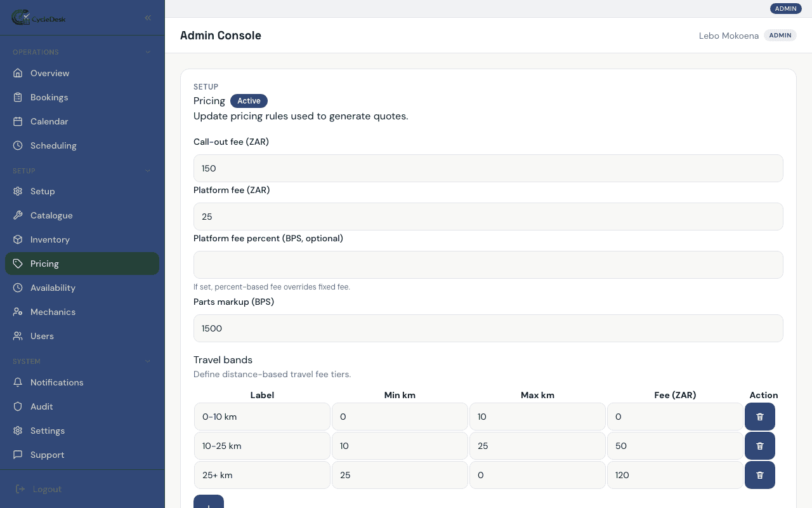Open Scheduling via its clock icon
The height and width of the screenshot is (508, 812).
click(x=18, y=145)
